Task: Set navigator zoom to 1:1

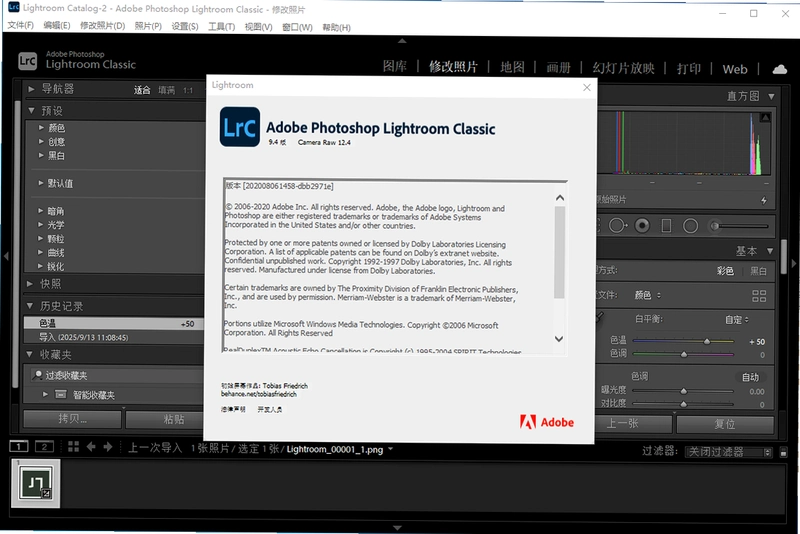Action: click(188, 90)
